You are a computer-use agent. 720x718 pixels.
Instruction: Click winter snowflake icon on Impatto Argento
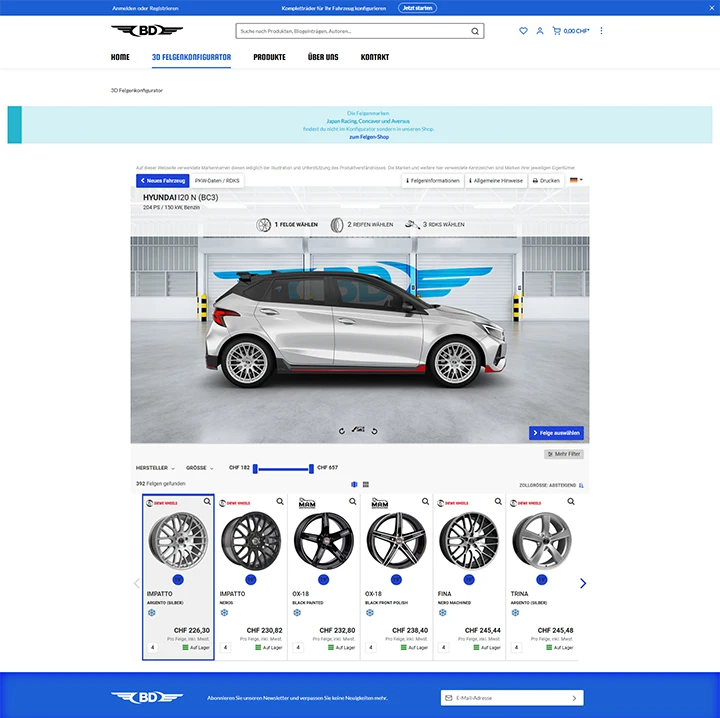click(x=152, y=613)
